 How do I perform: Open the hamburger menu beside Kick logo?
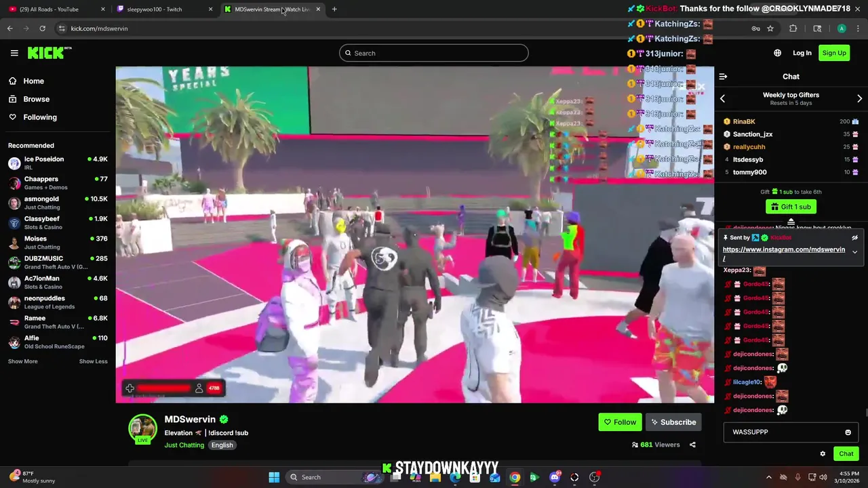[x=14, y=53]
